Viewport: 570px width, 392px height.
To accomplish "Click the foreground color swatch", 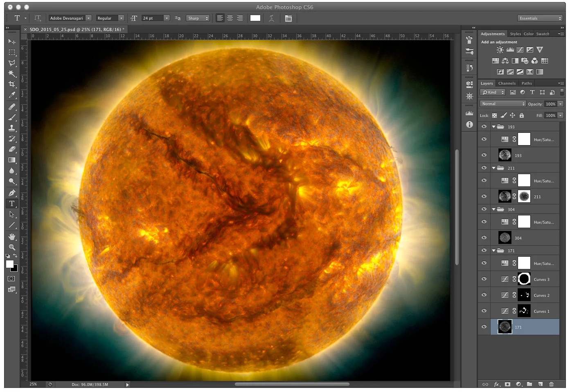I will 10,264.
